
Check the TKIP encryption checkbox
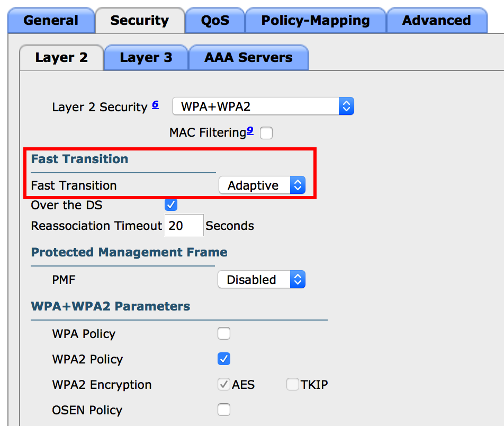tap(293, 385)
